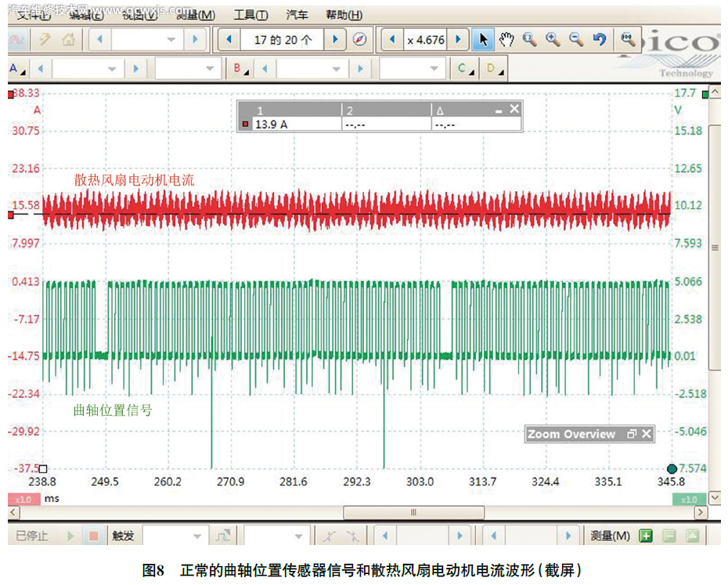Screen dimensions: 728x585
Task: Zoom to full view (100%)
Action: (x=627, y=39)
